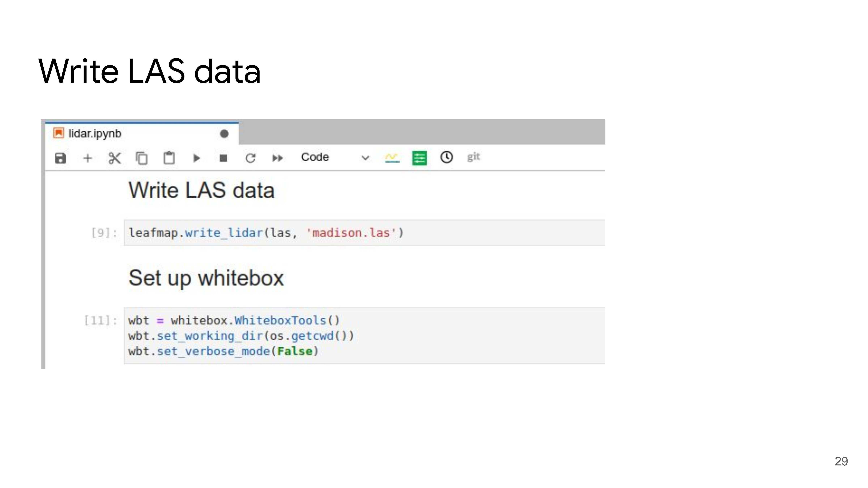868x488 pixels.
Task: Insert a new cell with the plus icon
Action: [88, 158]
